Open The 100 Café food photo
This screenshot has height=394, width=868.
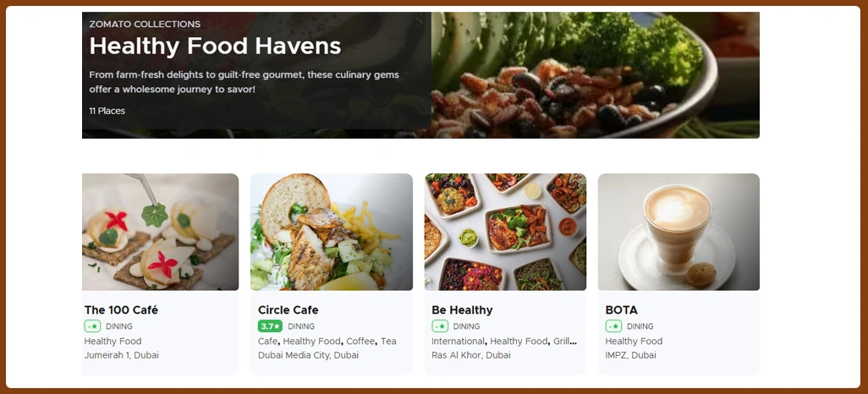161,232
